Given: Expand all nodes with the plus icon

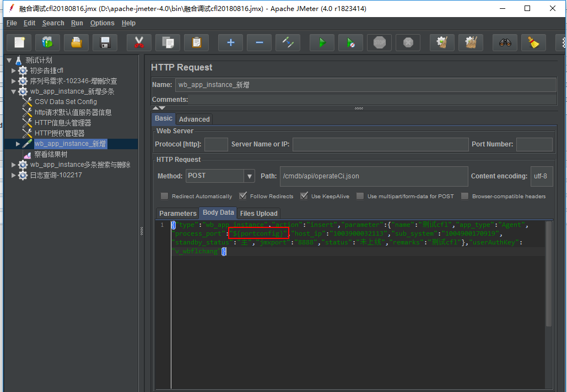Looking at the screenshot, I should 231,42.
